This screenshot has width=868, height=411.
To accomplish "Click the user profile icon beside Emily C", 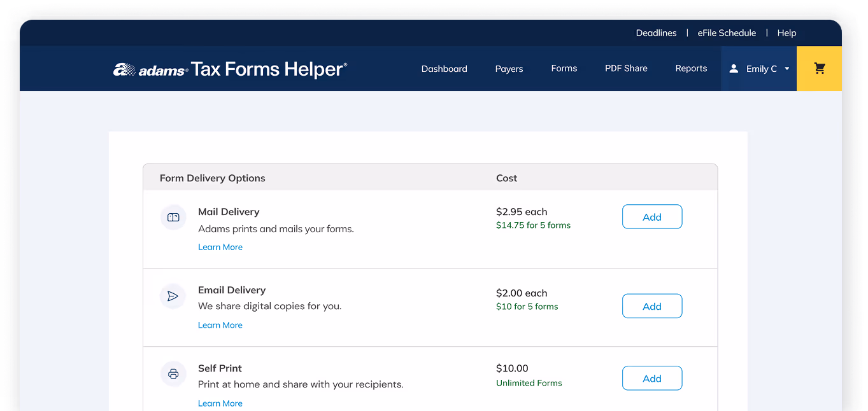I will [x=734, y=68].
